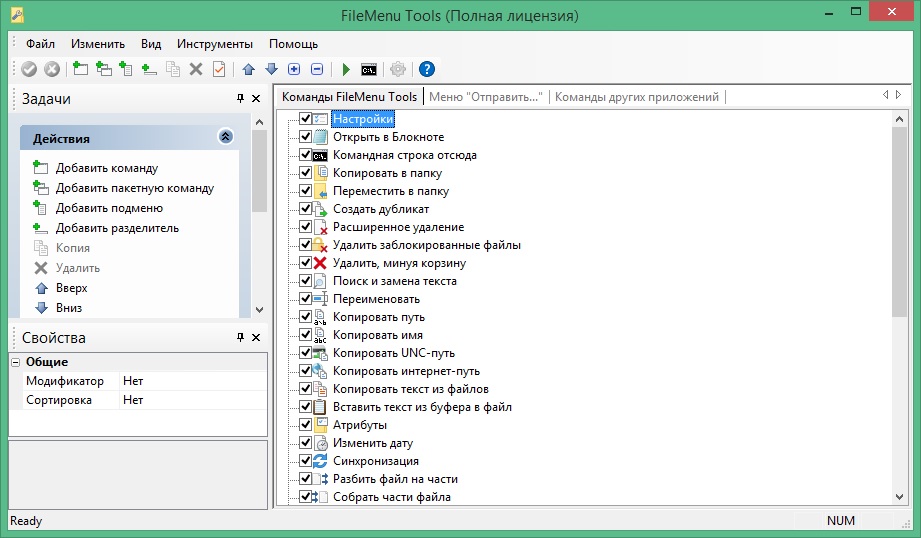Switch to the "Команды других приложений" tab
This screenshot has width=921, height=538.
coord(637,97)
